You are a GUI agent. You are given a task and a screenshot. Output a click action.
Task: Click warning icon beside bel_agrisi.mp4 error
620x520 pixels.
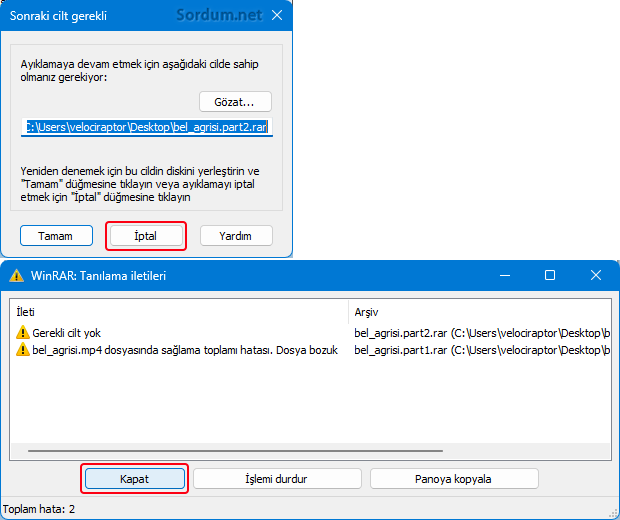click(23, 350)
